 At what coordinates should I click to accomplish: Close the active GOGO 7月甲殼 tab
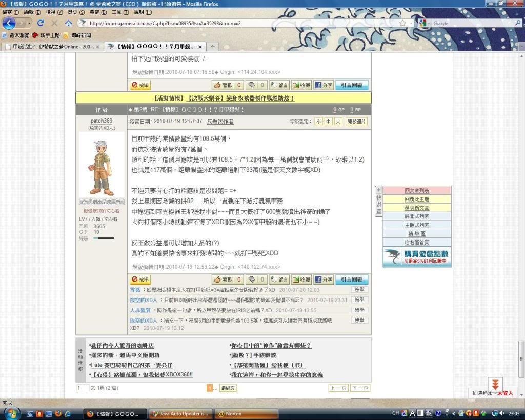200,47
